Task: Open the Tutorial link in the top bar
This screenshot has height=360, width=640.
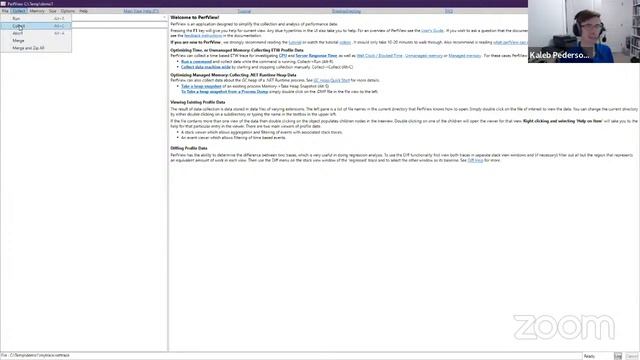Action: tap(244, 11)
